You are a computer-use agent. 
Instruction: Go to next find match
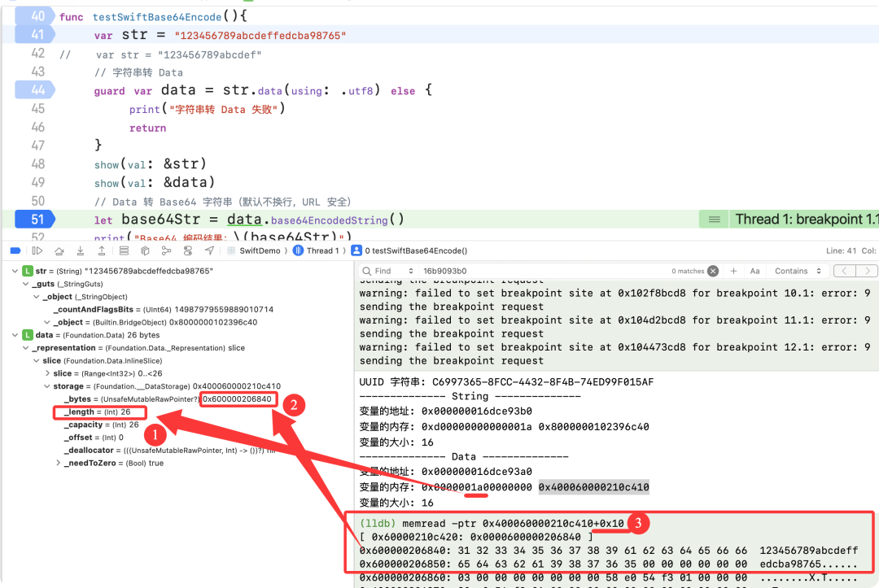pyautogui.click(x=867, y=271)
